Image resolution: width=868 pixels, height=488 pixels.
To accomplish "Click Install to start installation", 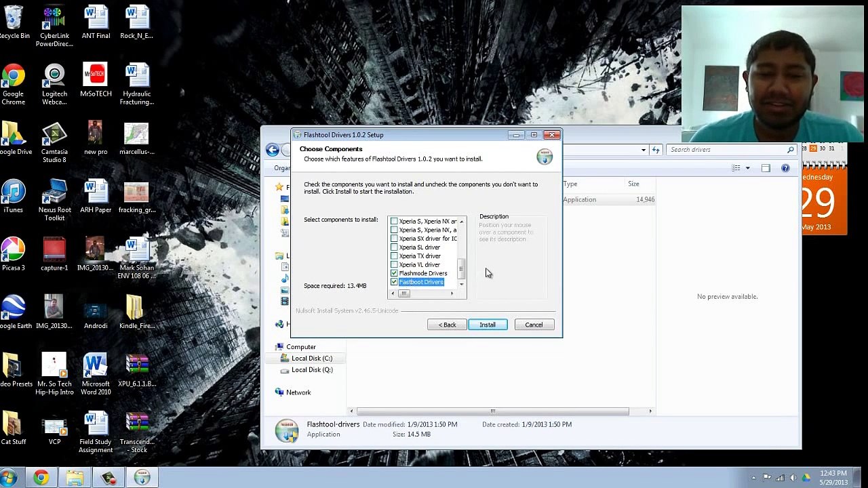I will [x=488, y=325].
